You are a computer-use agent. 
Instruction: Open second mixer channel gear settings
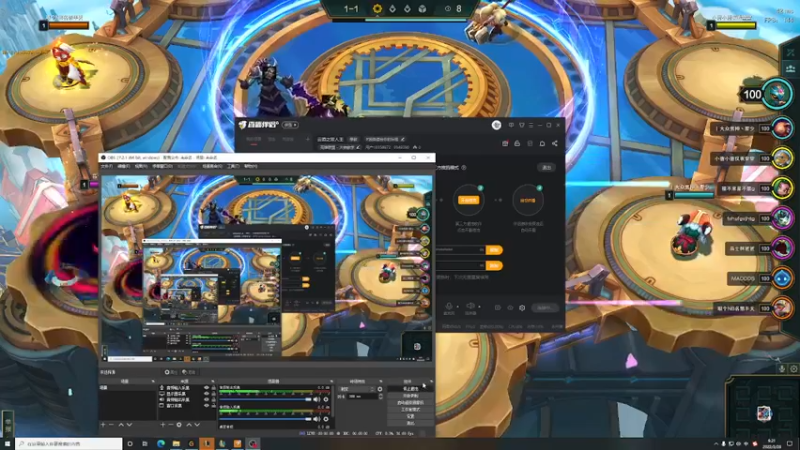click(x=326, y=419)
